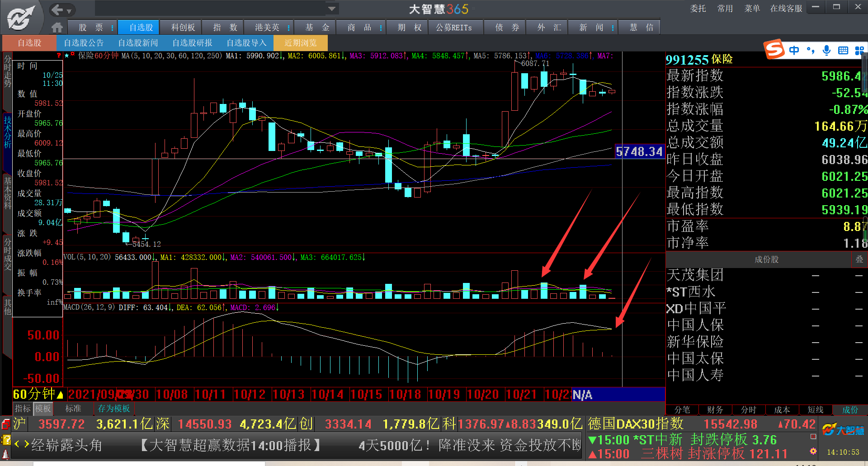868x466 pixels.
Task: Open the 新闻 tab submenu dots
Action: tap(613, 28)
